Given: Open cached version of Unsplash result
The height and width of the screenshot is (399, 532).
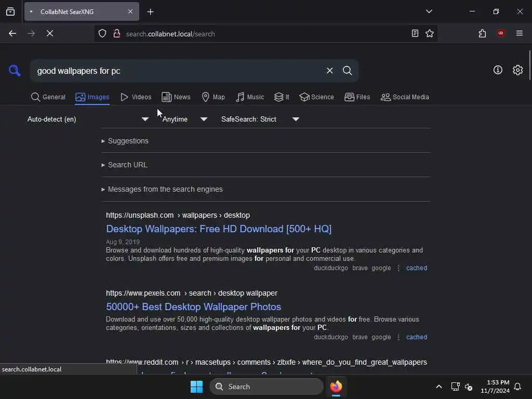Looking at the screenshot, I should [x=417, y=268].
